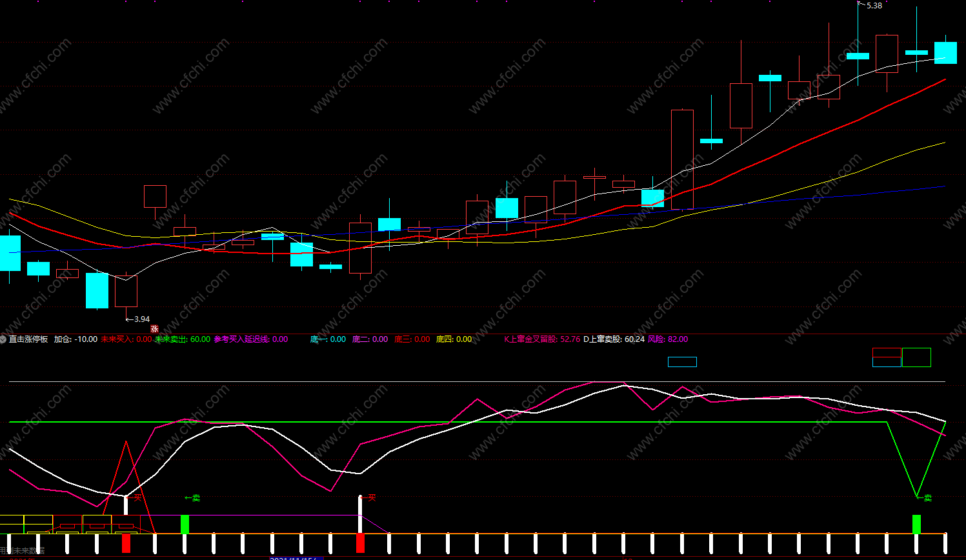This screenshot has height=560, width=966.
Task: Select the 底三: 0.00 readout
Action: [x=412, y=339]
